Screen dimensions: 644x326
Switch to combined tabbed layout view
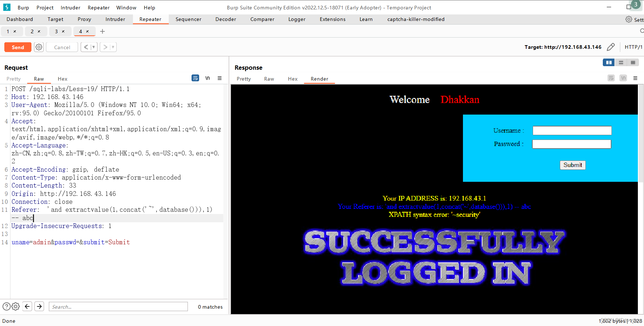click(x=633, y=63)
